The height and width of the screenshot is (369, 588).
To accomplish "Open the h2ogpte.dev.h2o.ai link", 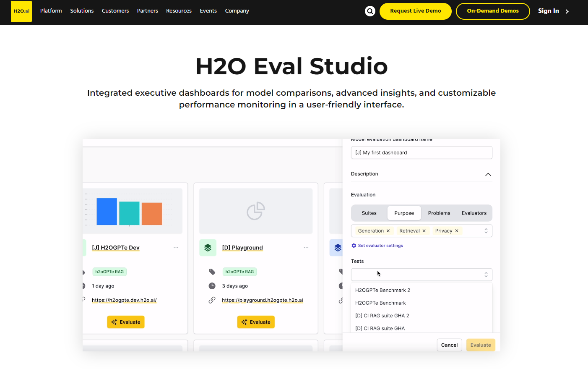I will pos(124,300).
